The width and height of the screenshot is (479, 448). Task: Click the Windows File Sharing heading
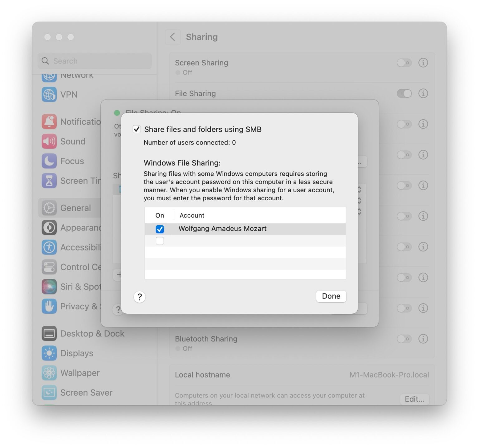point(182,163)
